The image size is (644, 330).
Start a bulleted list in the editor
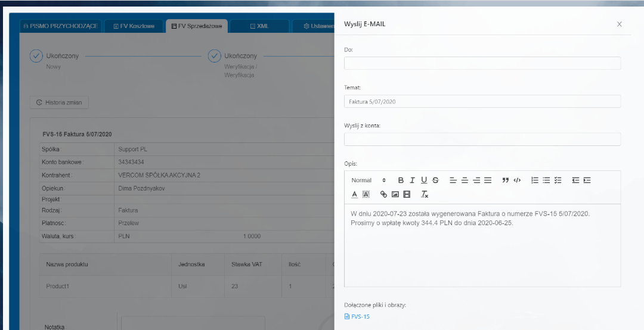pos(546,180)
